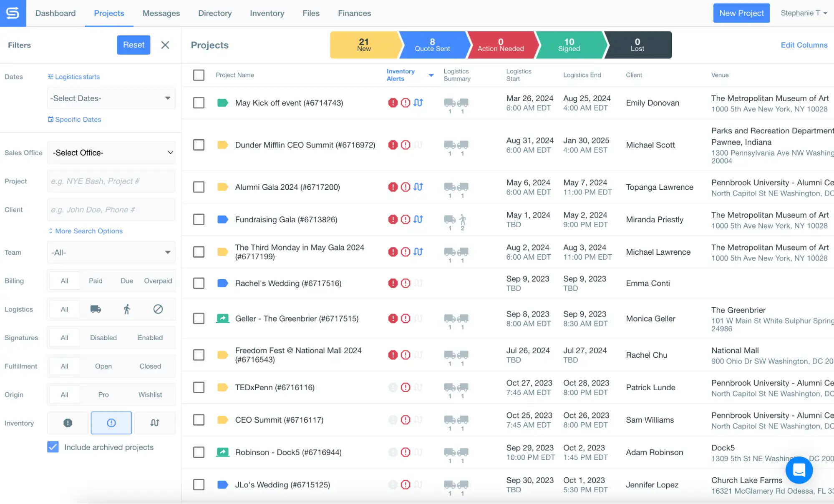
Task: Uncheck Include archived projects
Action: click(x=53, y=447)
